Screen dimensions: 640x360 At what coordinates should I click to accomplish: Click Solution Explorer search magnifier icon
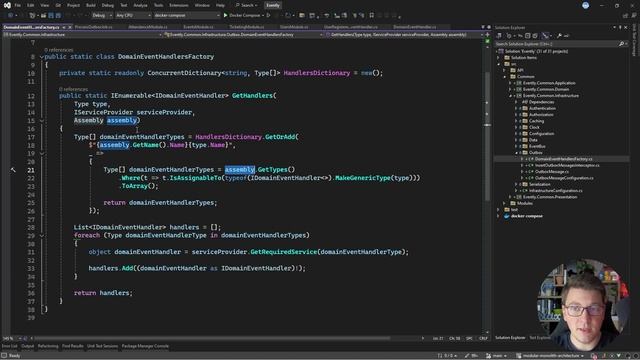[621, 44]
